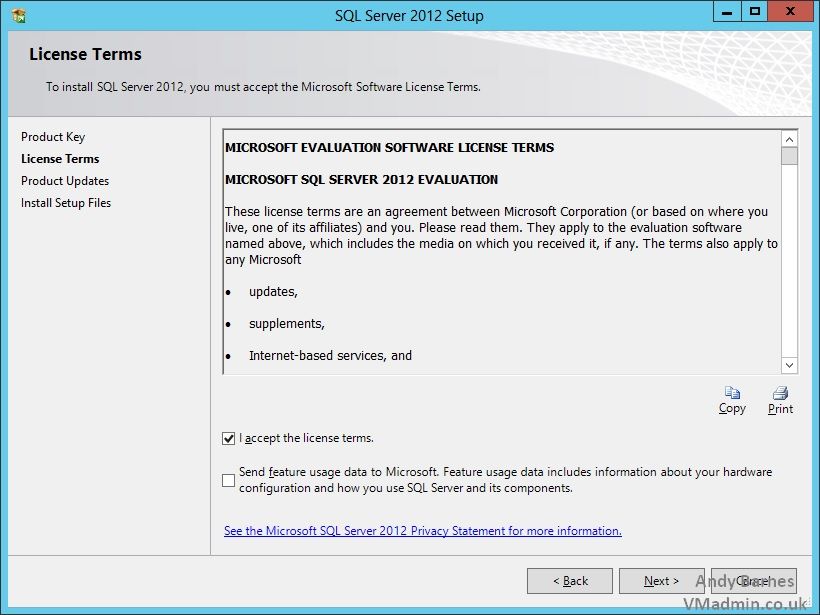
Task: Click the MICROSOFT EVALUATION SOFTWARE LICENSE TERMS heading
Action: (x=390, y=148)
